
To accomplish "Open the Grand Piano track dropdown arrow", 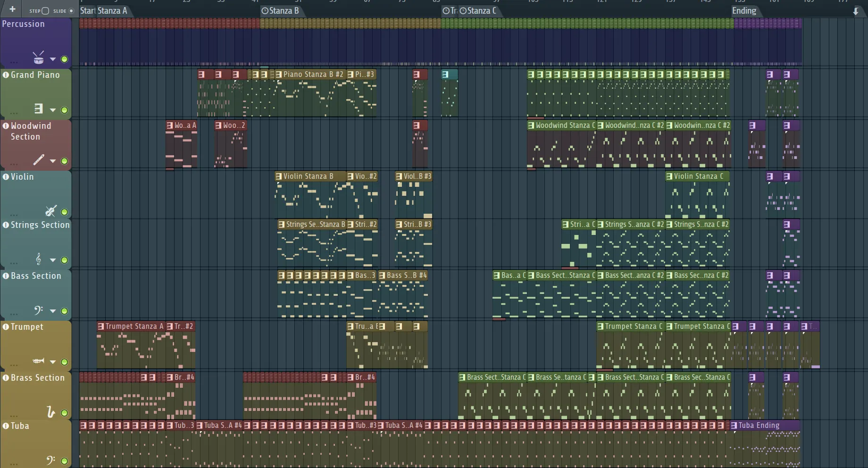I will tap(53, 110).
